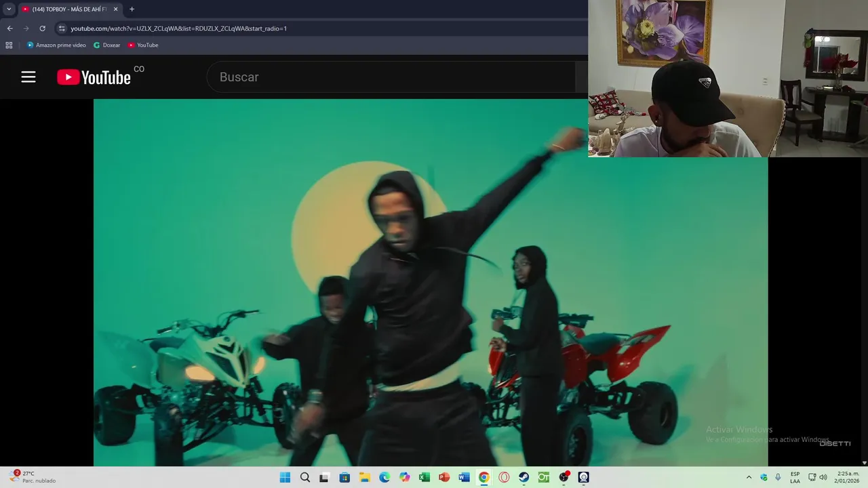
Task: Reload the page with the refresh icon
Action: tap(42, 28)
